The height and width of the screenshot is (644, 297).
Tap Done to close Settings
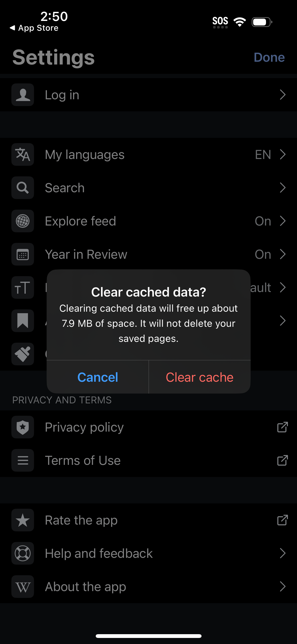[269, 57]
